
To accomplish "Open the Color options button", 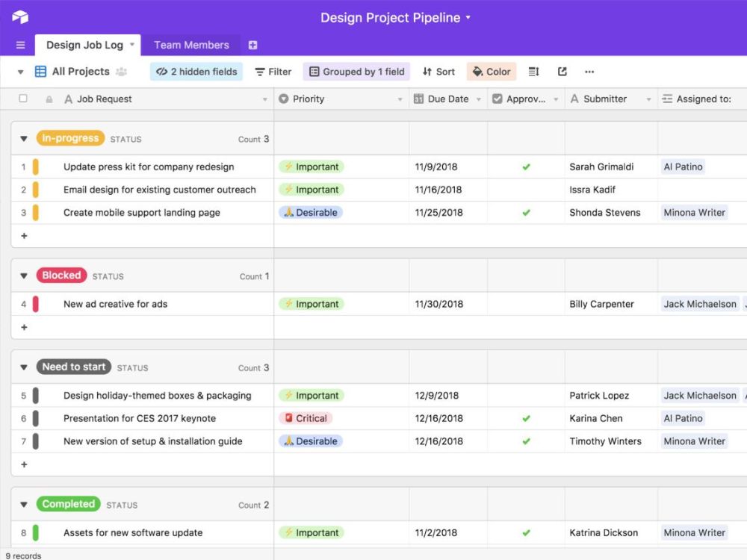I will point(492,72).
